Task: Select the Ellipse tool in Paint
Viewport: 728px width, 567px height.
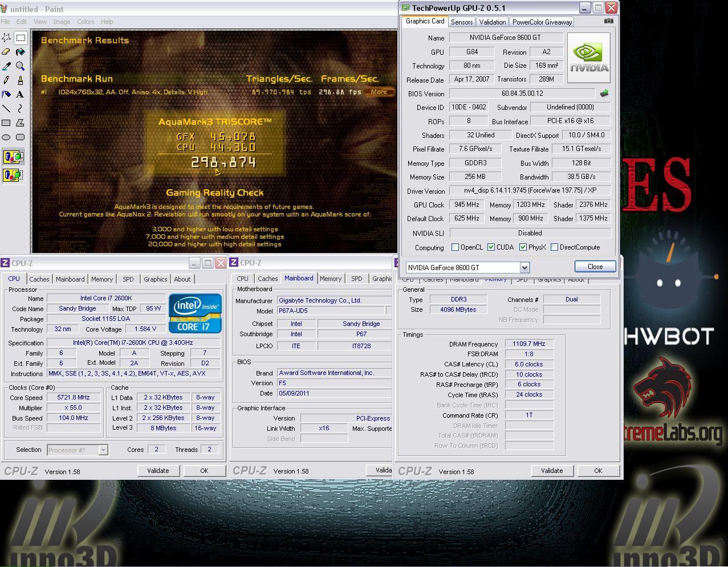Action: pos(6,137)
